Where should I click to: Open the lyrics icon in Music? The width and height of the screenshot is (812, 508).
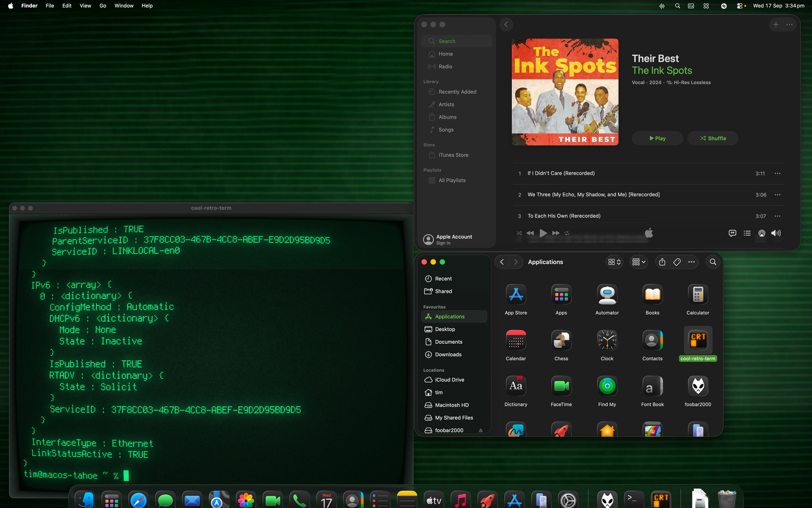coord(732,233)
